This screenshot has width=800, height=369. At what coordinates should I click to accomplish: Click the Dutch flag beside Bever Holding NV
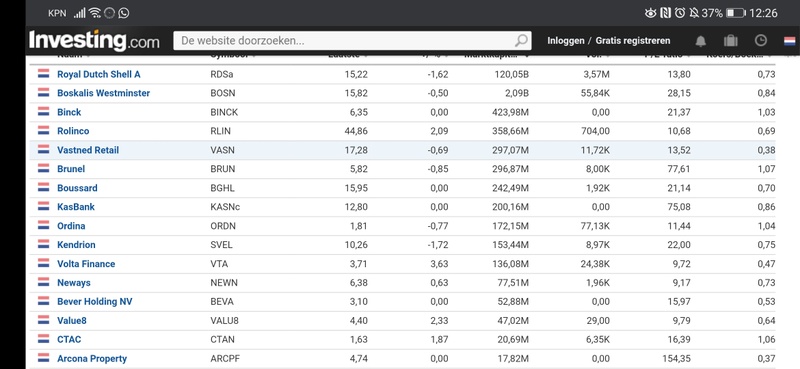tap(43, 301)
